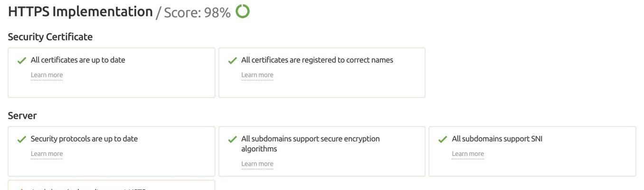The width and height of the screenshot is (644, 190).
Task: Click the checkmark beside Security protocols up to date
Action: 21,140
